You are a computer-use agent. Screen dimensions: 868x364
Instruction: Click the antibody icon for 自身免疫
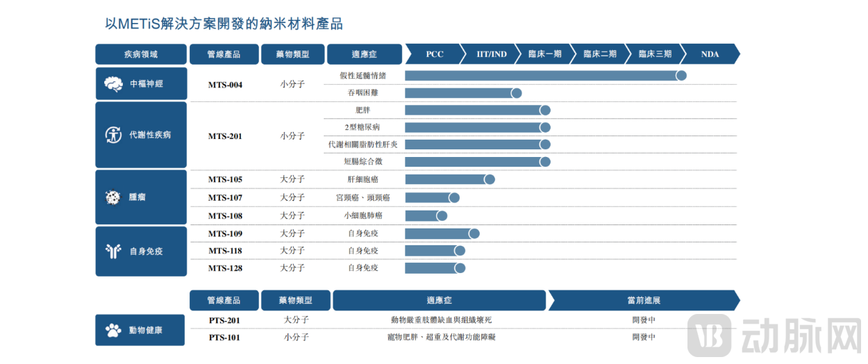pos(113,251)
